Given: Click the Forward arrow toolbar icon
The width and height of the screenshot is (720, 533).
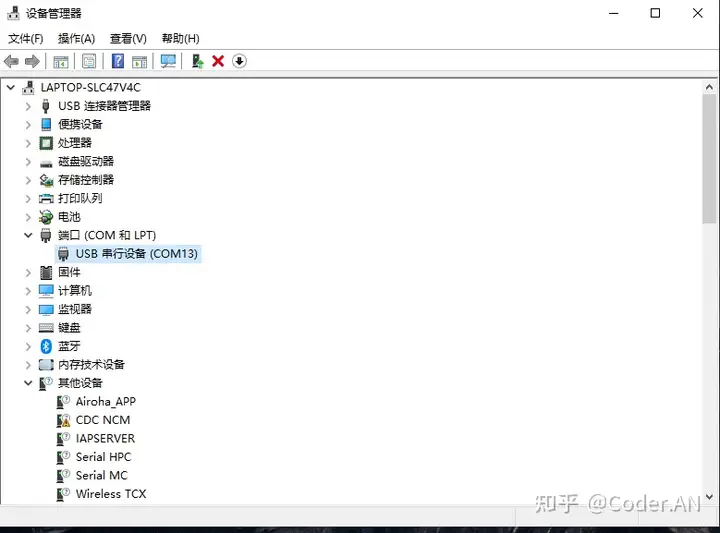Looking at the screenshot, I should click(32, 61).
